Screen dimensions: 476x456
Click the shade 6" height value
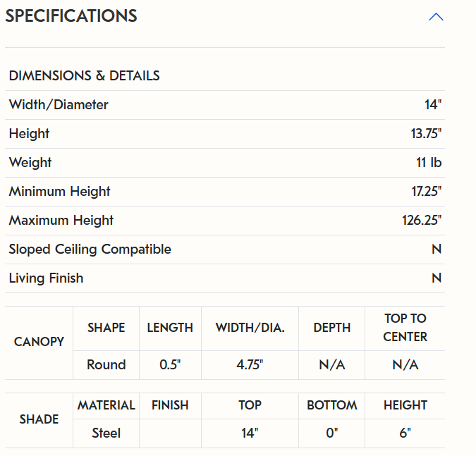coord(405,433)
